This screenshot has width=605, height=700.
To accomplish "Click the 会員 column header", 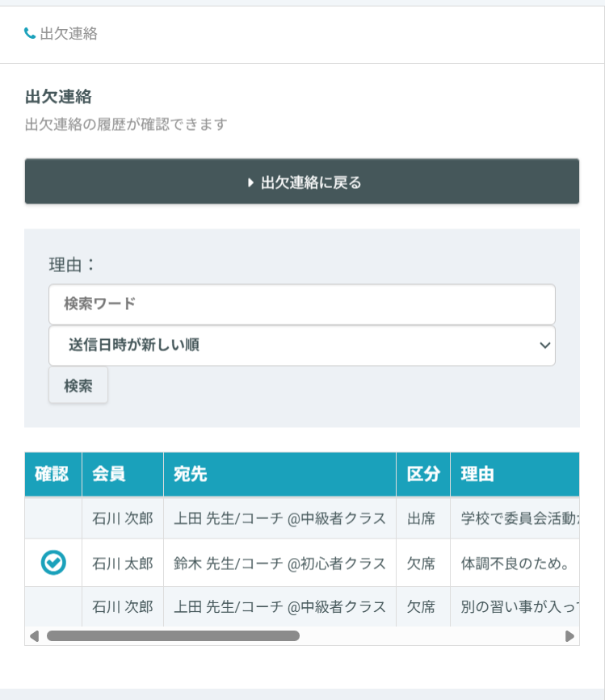I will coord(108,475).
